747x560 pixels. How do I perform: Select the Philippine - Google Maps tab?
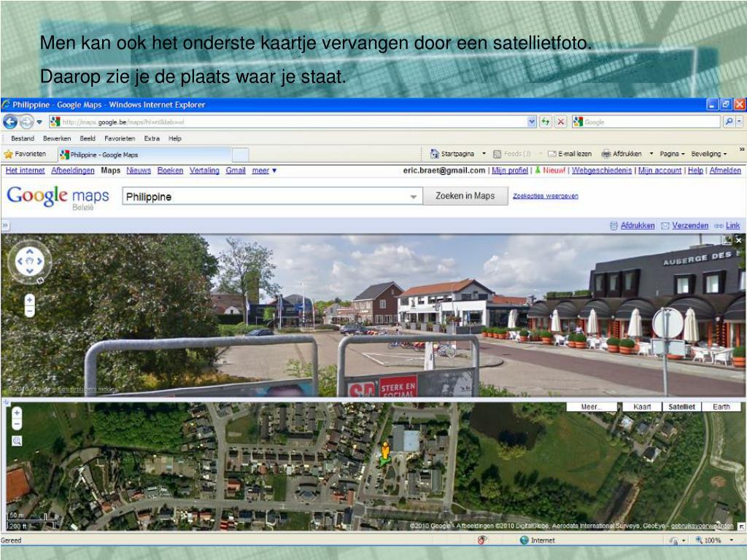tap(145, 155)
